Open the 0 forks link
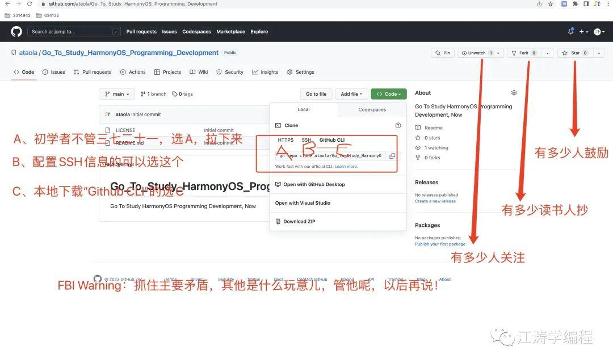This screenshot has height=364, width=613. [x=427, y=158]
